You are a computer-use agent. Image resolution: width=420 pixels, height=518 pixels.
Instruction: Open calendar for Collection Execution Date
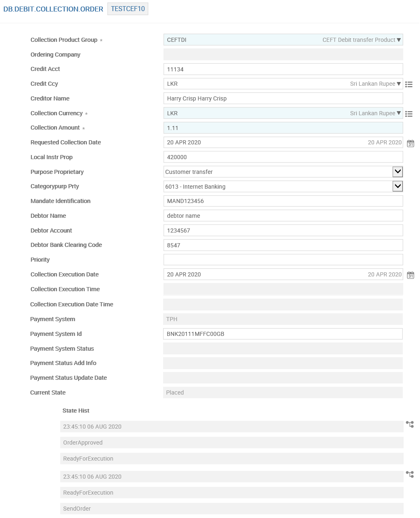(x=411, y=275)
